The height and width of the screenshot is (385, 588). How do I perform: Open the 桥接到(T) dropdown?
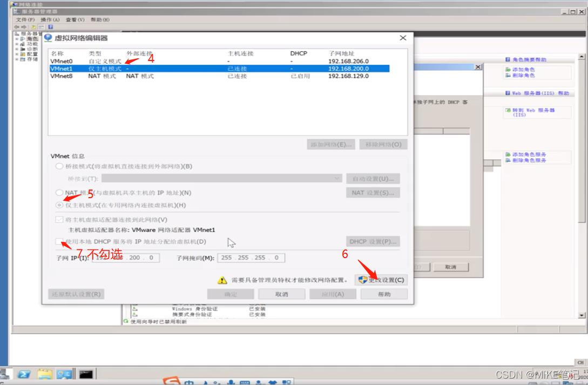coord(221,178)
